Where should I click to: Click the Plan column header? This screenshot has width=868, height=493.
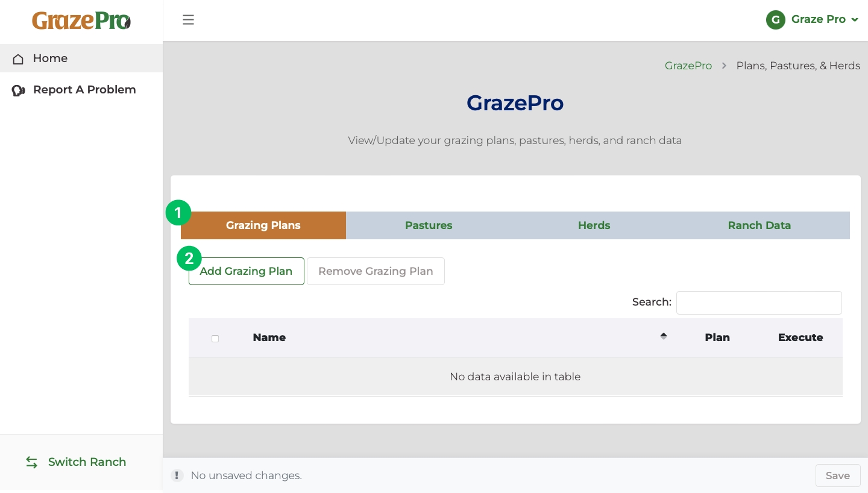(717, 338)
